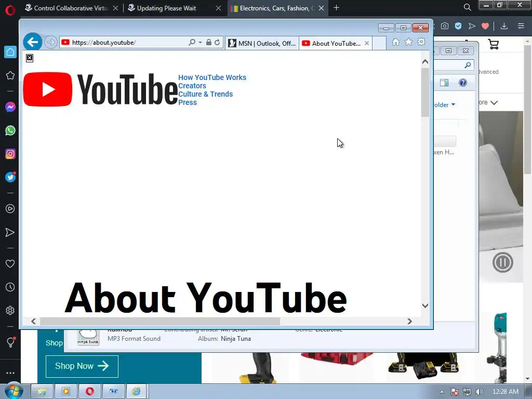
Task: Open Opera sidebar Pinboards heart icon
Action: [x=10, y=263]
